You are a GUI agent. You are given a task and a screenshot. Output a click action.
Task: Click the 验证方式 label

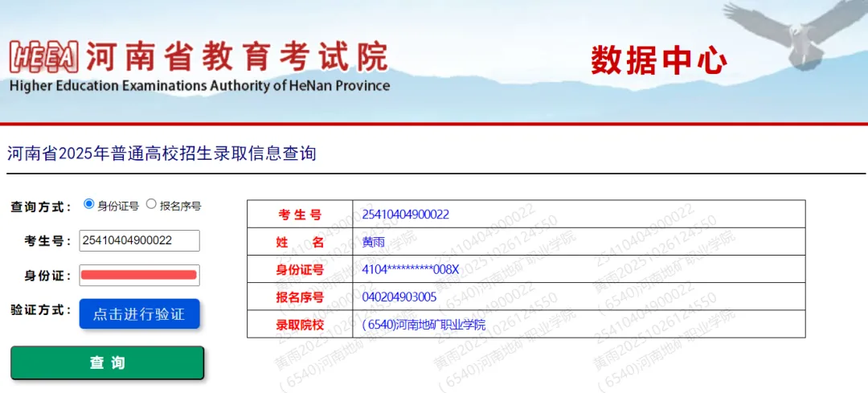41,309
